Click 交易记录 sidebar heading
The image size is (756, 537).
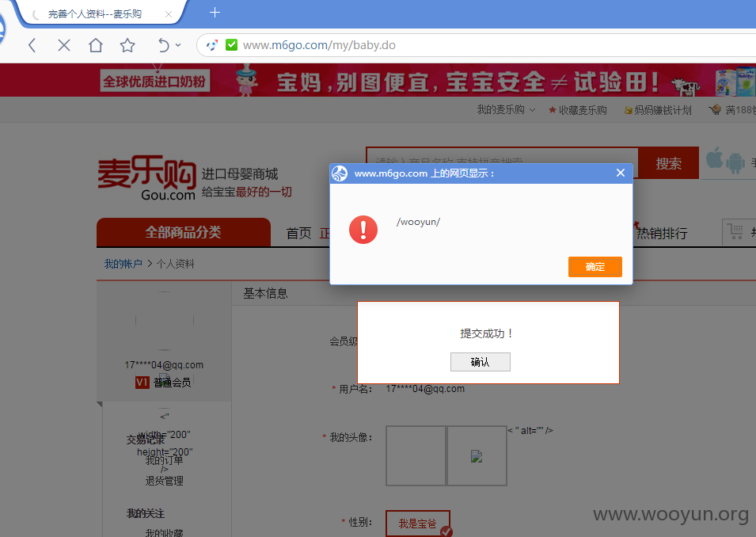(146, 440)
